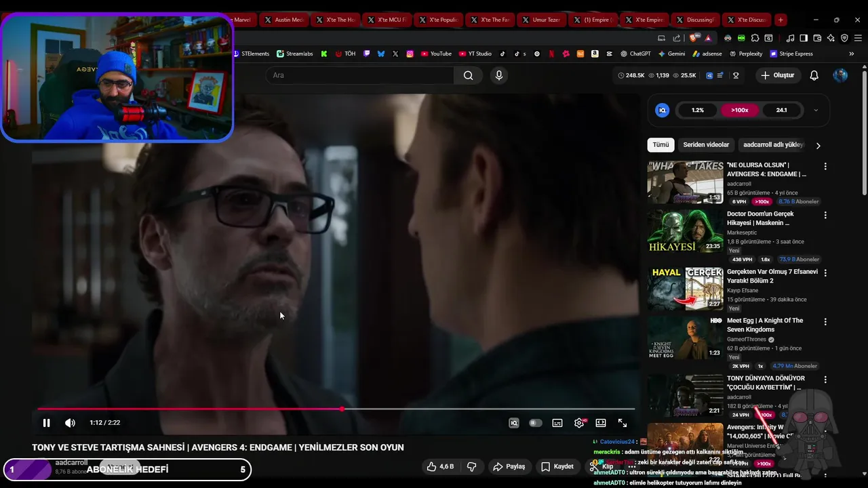Toggle browser sidebar panel icon
868x488 pixels.
[x=804, y=38]
